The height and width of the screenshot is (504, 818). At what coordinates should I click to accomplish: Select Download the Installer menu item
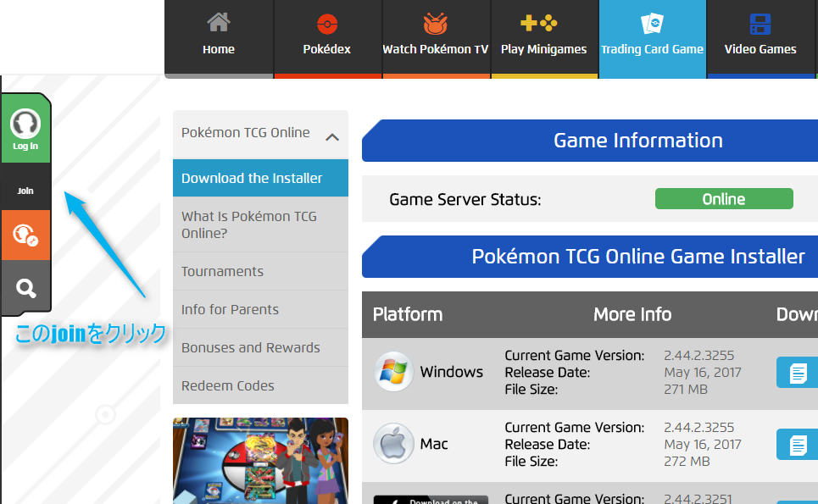[x=260, y=178]
